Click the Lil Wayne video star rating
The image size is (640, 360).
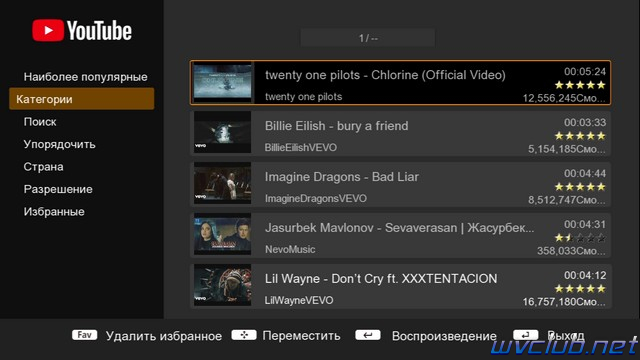pos(580,289)
